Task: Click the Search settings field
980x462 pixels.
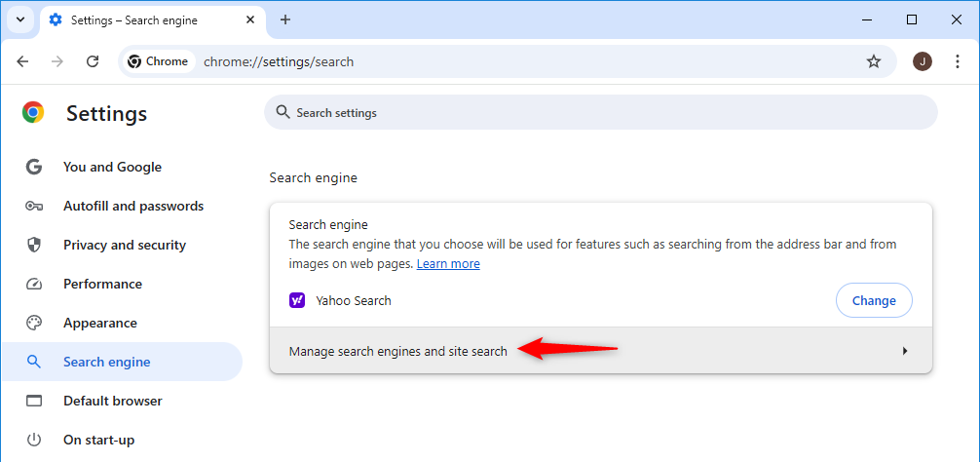Action: click(600, 113)
